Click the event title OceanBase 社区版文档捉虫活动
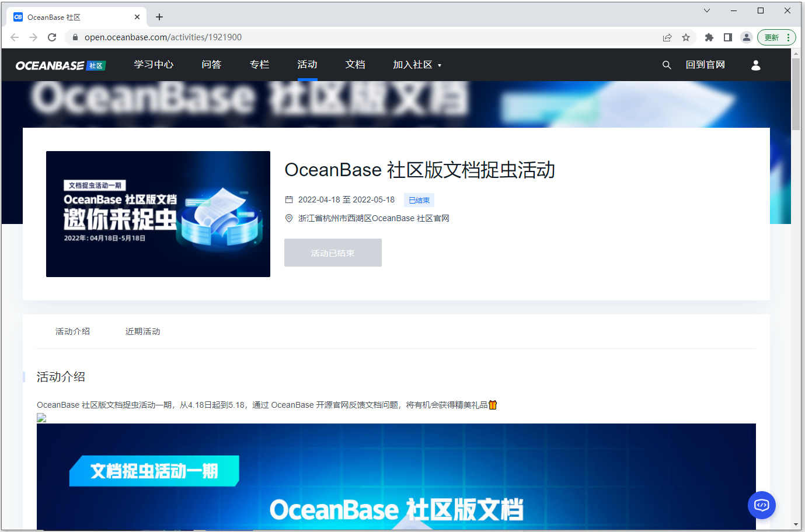Screen dimensions: 805x532 [420, 170]
